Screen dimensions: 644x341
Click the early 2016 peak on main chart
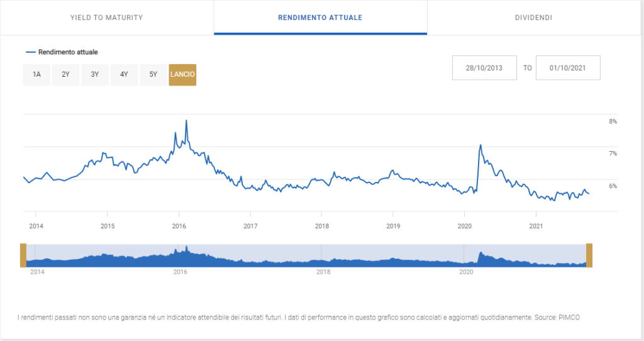(x=186, y=121)
